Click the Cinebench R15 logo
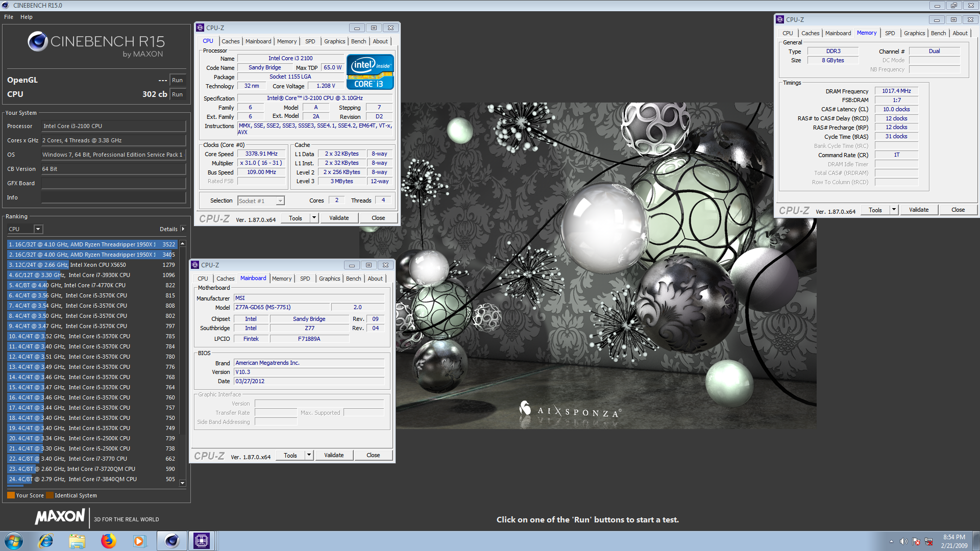The height and width of the screenshot is (551, 980). (96, 44)
